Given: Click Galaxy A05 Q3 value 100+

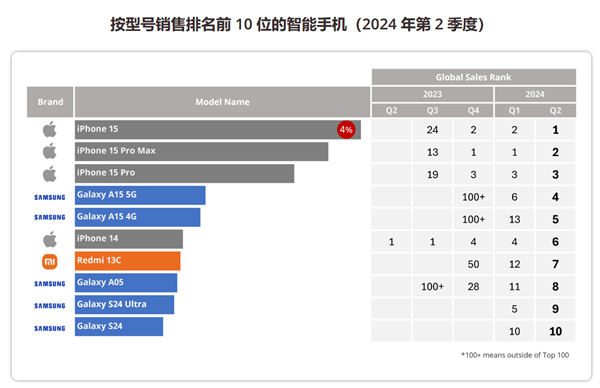Looking at the screenshot, I should (x=432, y=287).
